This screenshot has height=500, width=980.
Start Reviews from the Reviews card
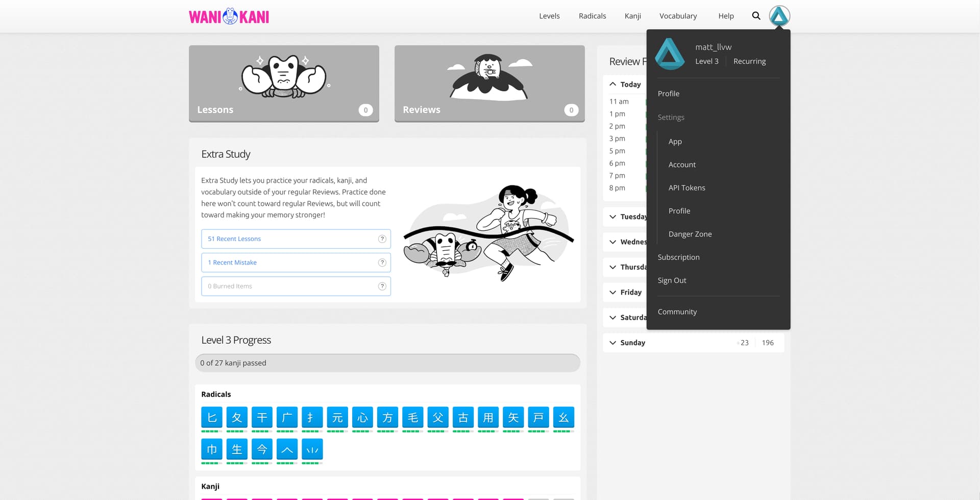(489, 84)
